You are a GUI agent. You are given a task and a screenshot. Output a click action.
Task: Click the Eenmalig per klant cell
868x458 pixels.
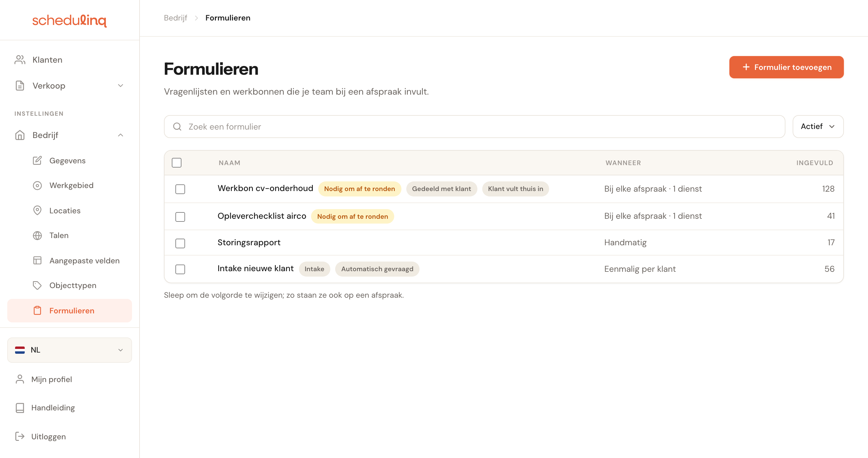point(640,269)
